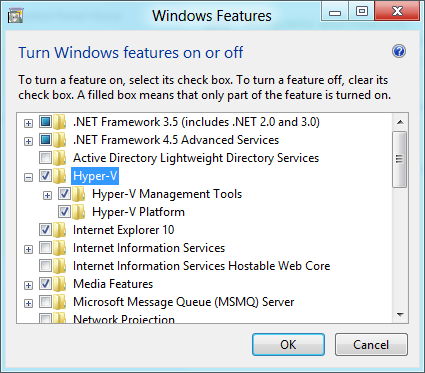Click the Hyper-V Management Tools folder icon
This screenshot has width=425, height=373.
coord(79,194)
